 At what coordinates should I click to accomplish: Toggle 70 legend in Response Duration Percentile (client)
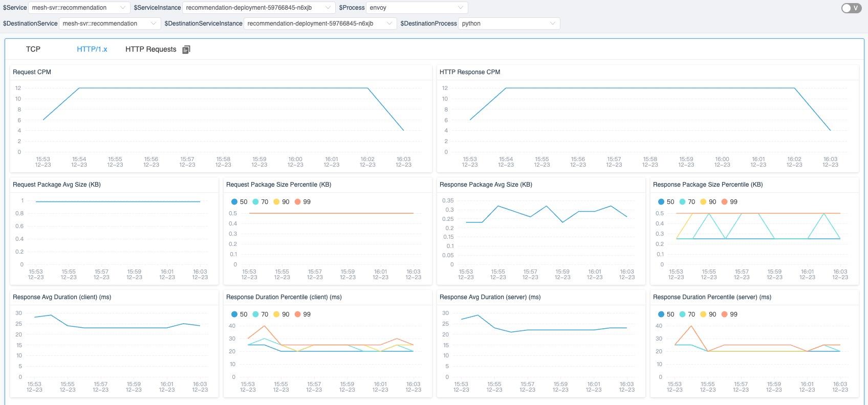tap(260, 314)
